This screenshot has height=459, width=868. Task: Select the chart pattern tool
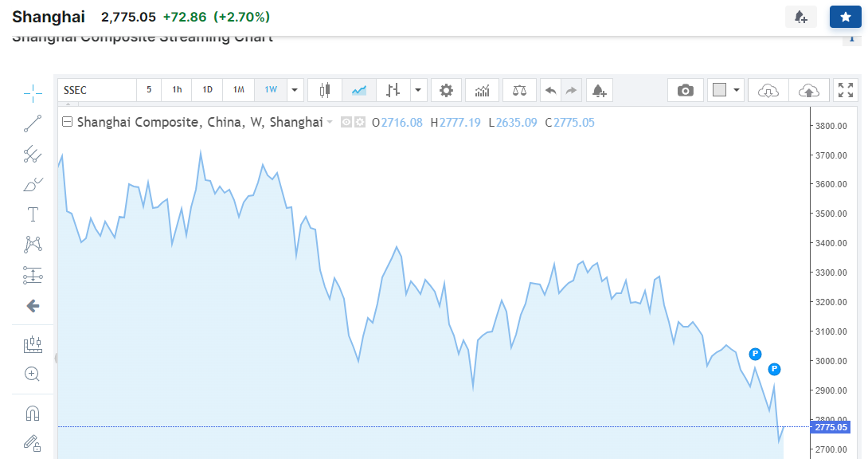coord(33,244)
